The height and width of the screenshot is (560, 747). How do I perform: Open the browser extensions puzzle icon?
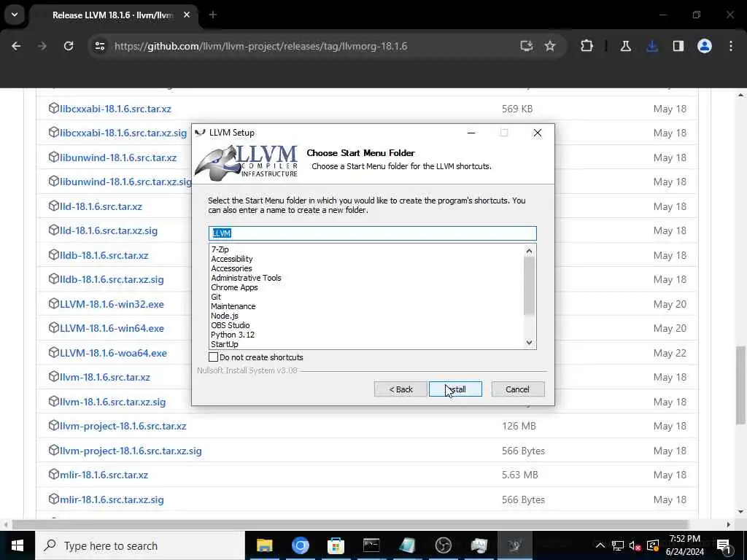[x=587, y=46]
